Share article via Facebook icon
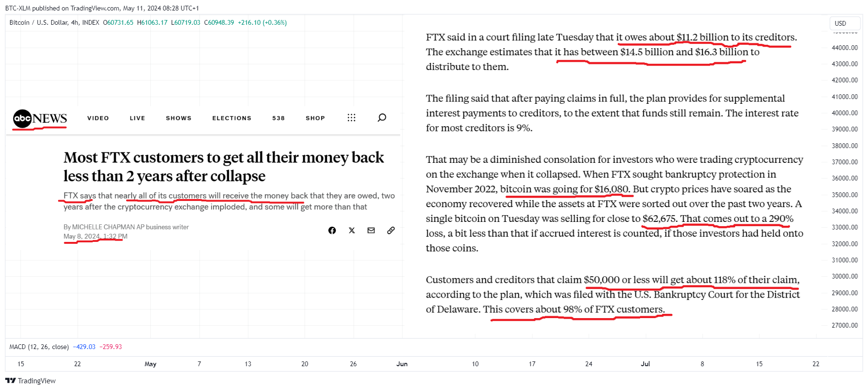The image size is (868, 390). click(332, 230)
